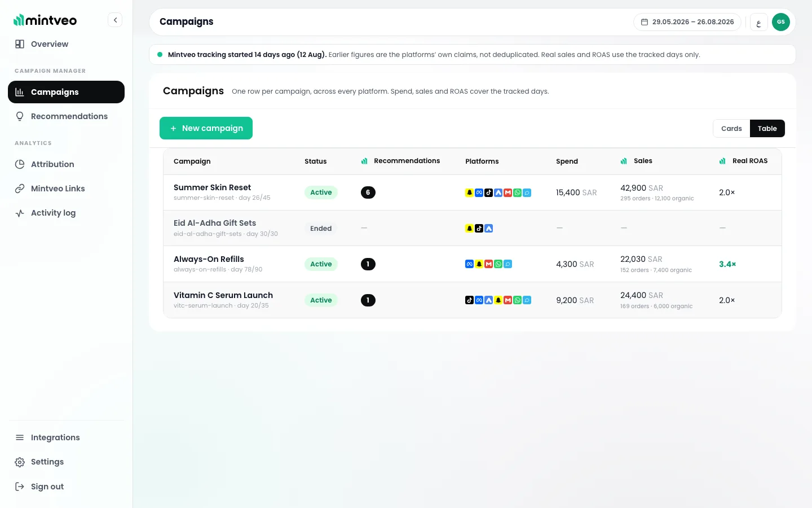This screenshot has height=508, width=812.
Task: Collapse the sidebar with the chevron button
Action: tap(115, 20)
